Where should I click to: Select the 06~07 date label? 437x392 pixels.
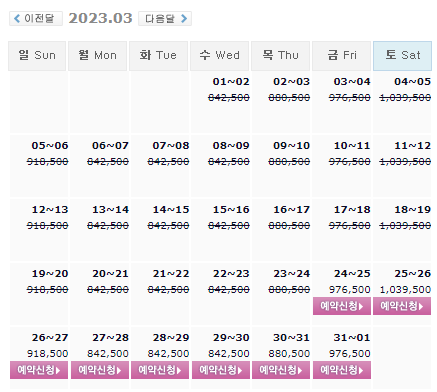[x=110, y=146]
